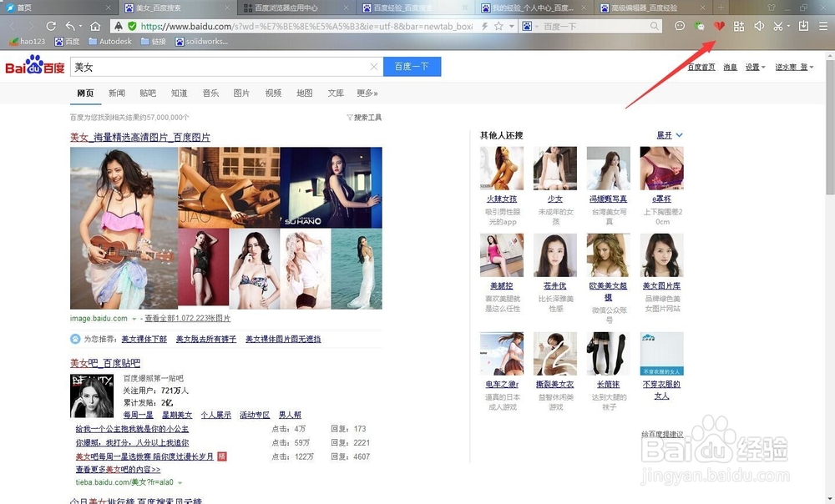Select the 图片 search category
The width and height of the screenshot is (835, 504).
pyautogui.click(x=241, y=93)
